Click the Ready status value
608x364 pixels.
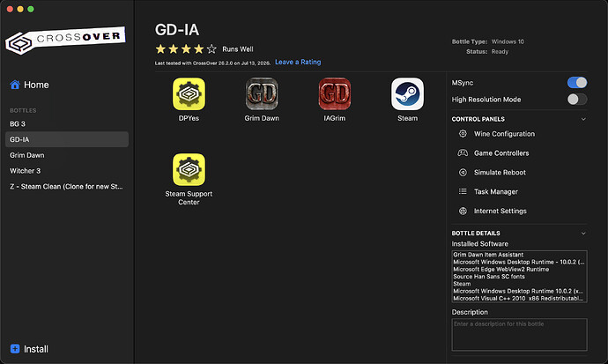[500, 51]
